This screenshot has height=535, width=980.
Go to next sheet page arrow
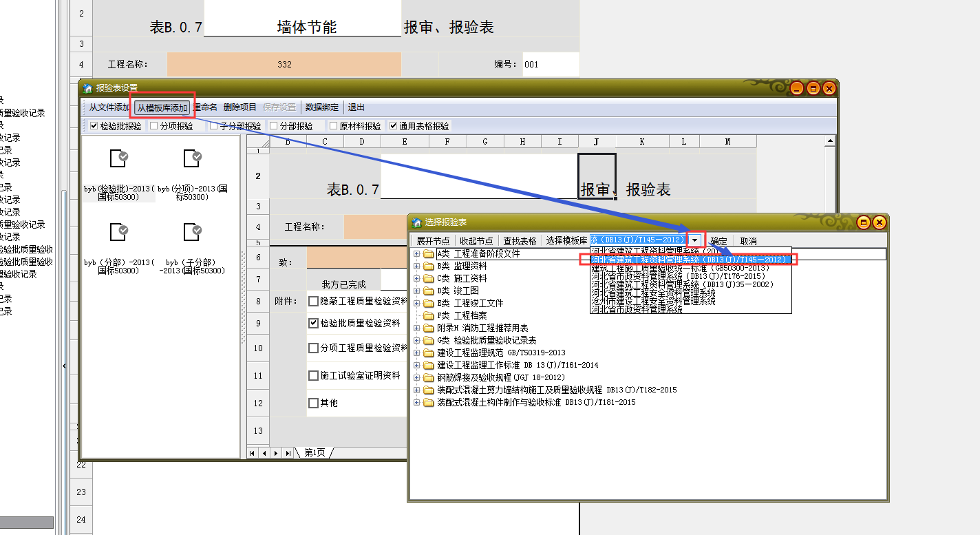pyautogui.click(x=276, y=453)
